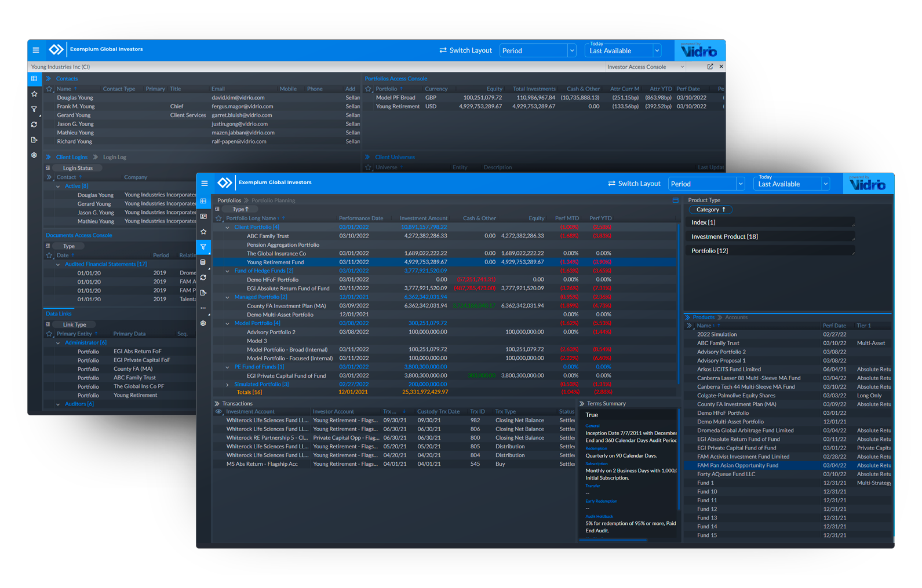
Task: Click filter icon in back window sidebar
Action: click(34, 109)
